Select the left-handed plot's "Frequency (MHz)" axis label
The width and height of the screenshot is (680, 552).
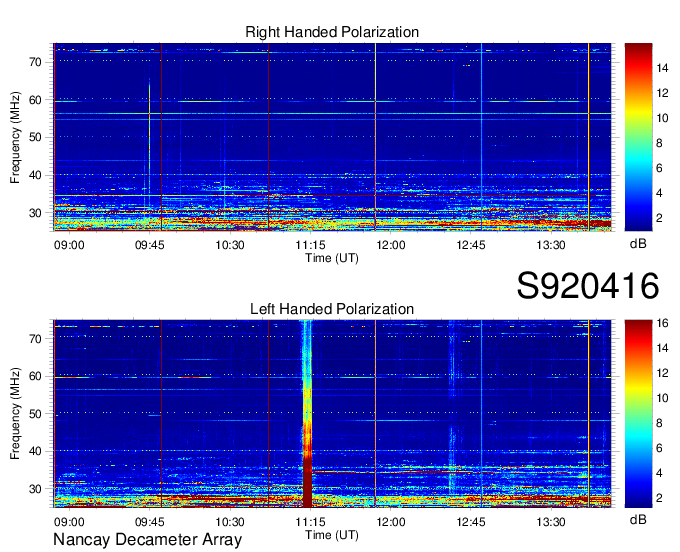click(15, 414)
